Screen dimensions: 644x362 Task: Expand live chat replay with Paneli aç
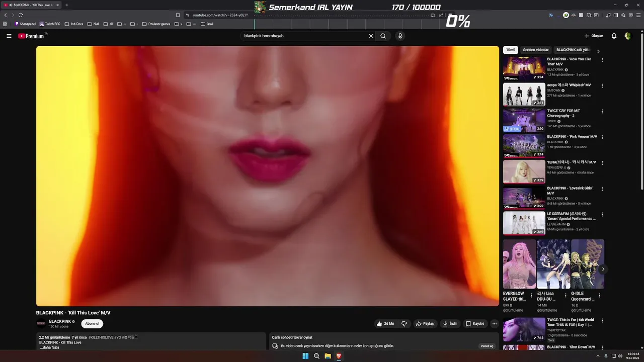[487, 346]
